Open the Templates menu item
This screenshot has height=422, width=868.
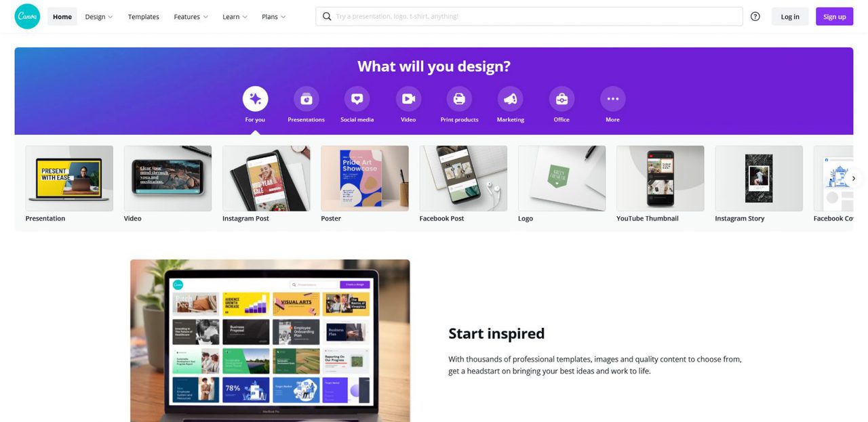tap(144, 17)
